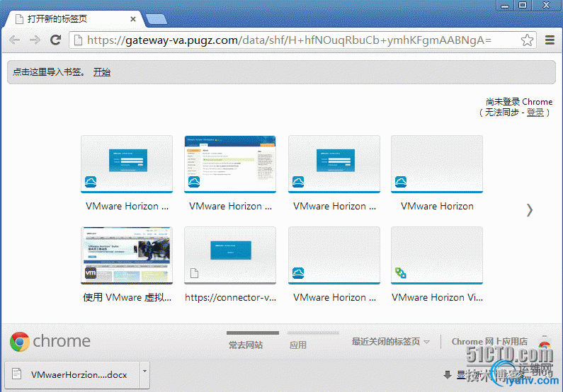Open the https://connector-v... thumbnail

[x=230, y=255]
